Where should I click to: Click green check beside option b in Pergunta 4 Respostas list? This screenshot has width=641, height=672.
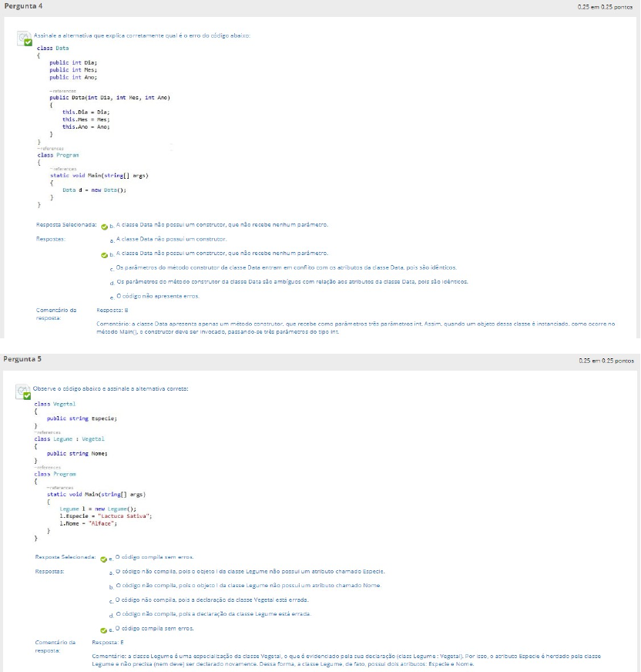click(x=105, y=254)
